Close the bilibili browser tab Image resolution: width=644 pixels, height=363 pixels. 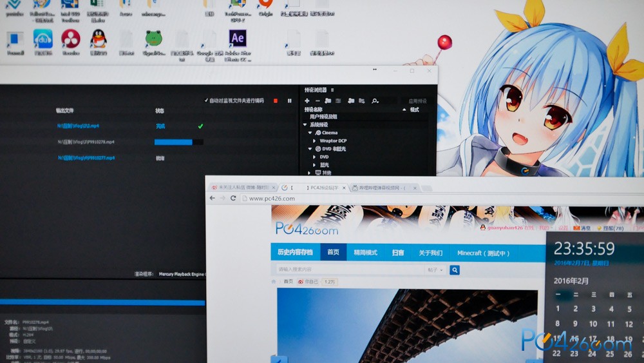click(x=415, y=188)
